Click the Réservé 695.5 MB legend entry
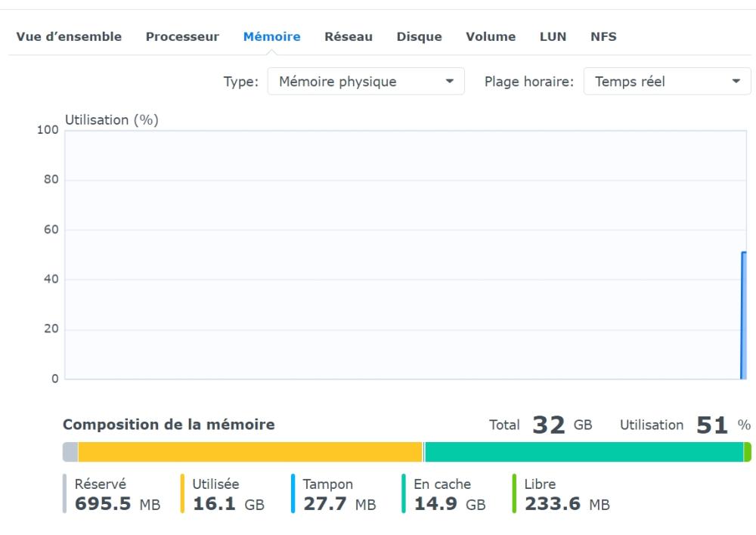Viewport: 756px width, 535px height. (x=112, y=494)
